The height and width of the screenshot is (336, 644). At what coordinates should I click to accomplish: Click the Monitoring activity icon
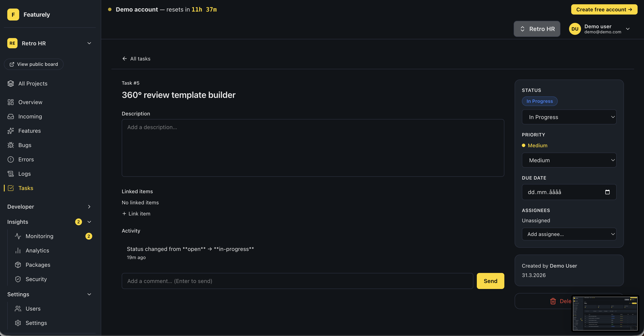(x=18, y=236)
